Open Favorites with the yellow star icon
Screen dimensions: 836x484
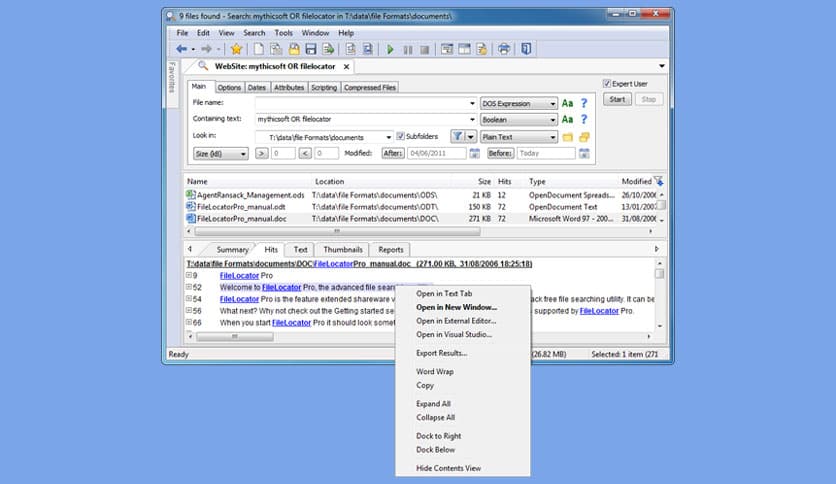click(x=236, y=49)
